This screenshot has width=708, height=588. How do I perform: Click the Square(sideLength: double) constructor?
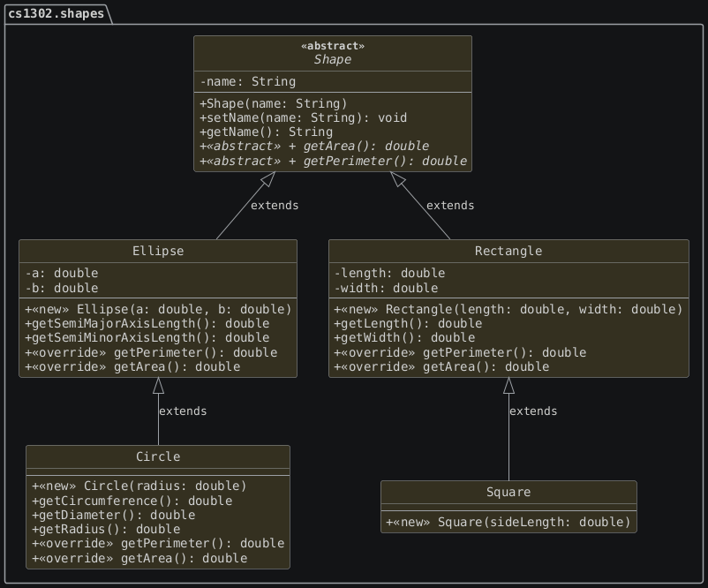(508, 523)
